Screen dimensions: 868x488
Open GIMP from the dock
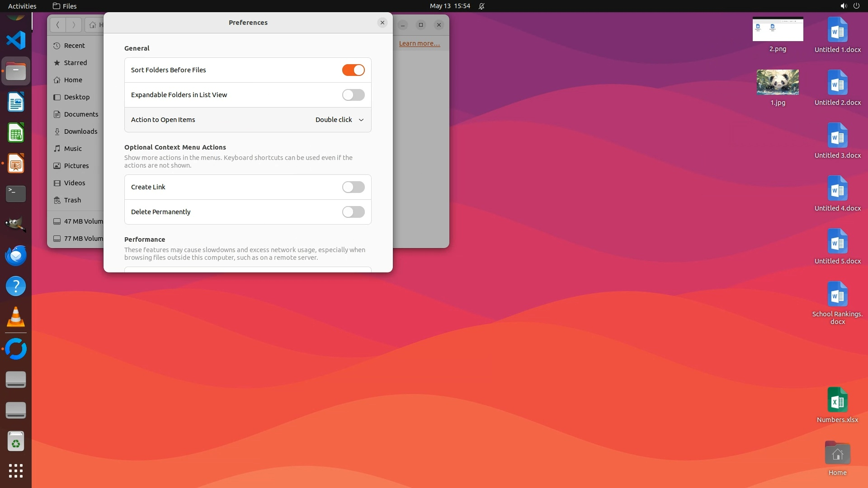tap(16, 225)
